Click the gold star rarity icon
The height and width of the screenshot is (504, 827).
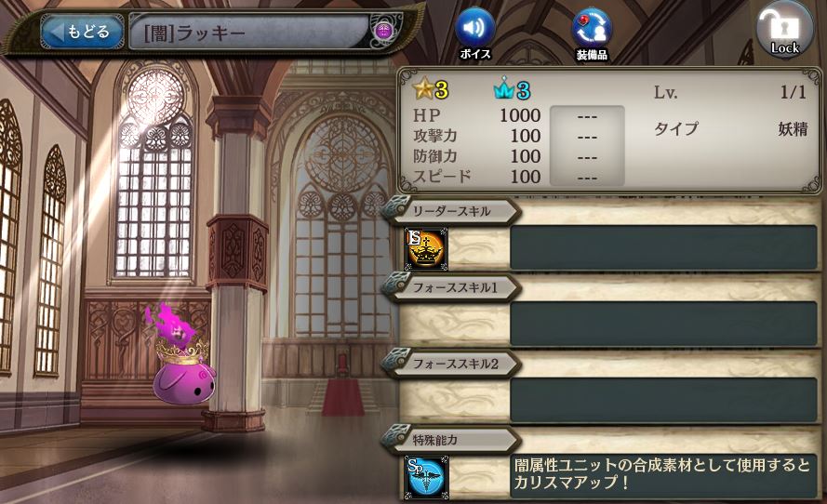pos(423,89)
